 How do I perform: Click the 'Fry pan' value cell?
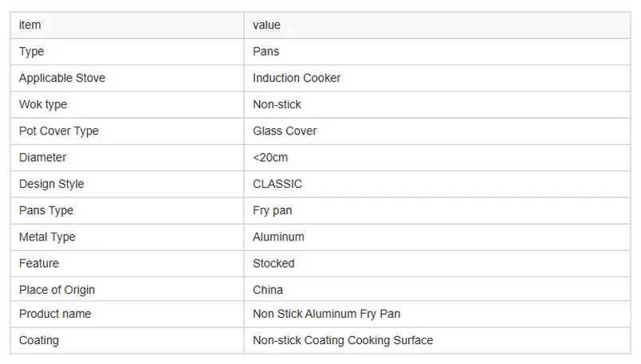[x=273, y=210]
